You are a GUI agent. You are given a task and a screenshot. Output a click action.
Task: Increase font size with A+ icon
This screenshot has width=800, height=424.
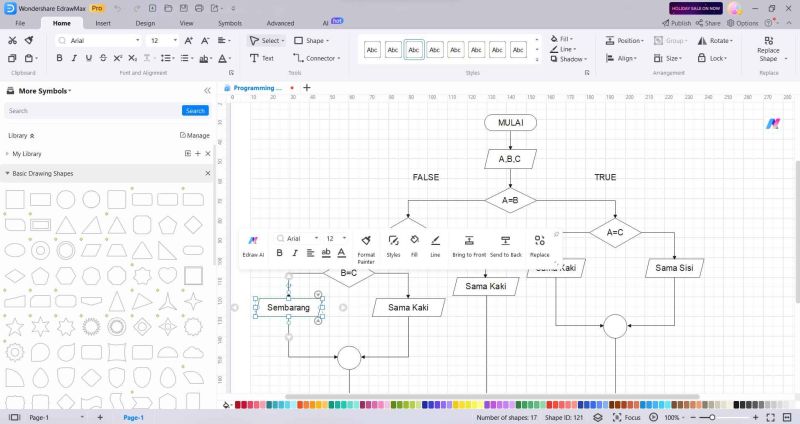189,40
